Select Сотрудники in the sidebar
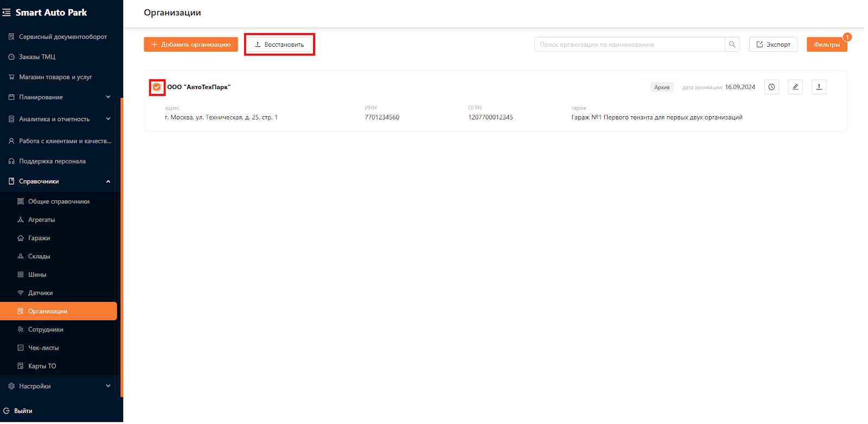 [46, 330]
